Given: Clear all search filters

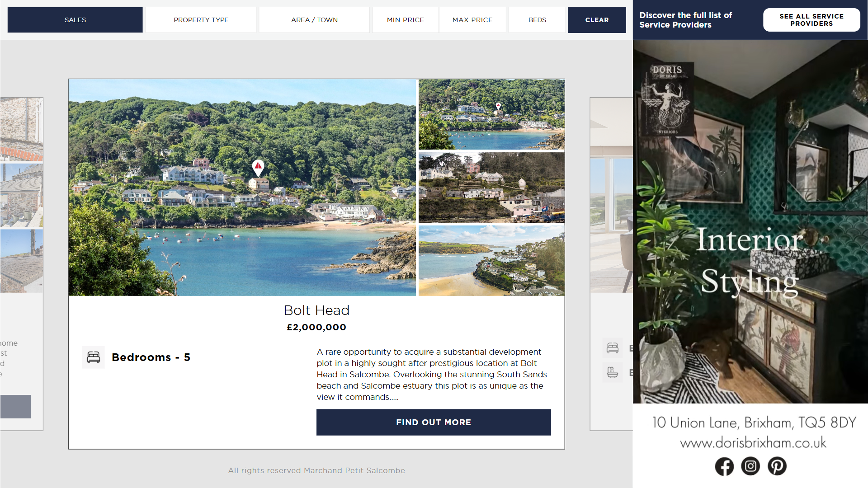Looking at the screenshot, I should coord(597,20).
